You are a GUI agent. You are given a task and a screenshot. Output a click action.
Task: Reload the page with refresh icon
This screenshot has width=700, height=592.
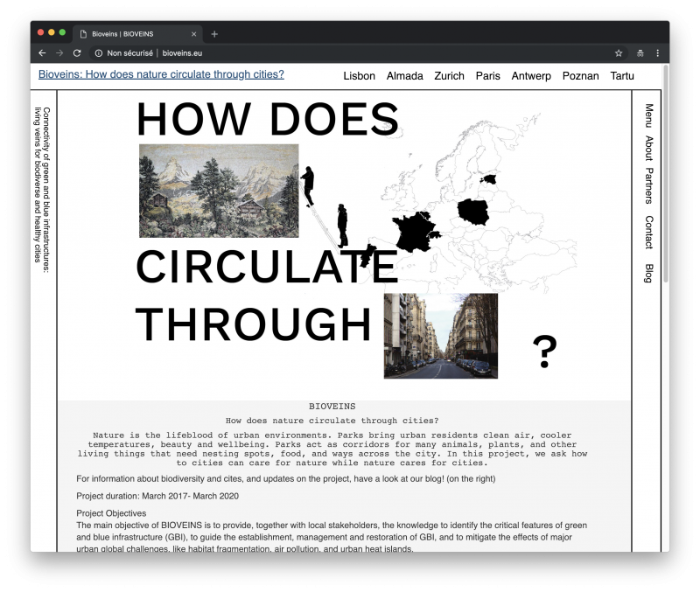[77, 53]
